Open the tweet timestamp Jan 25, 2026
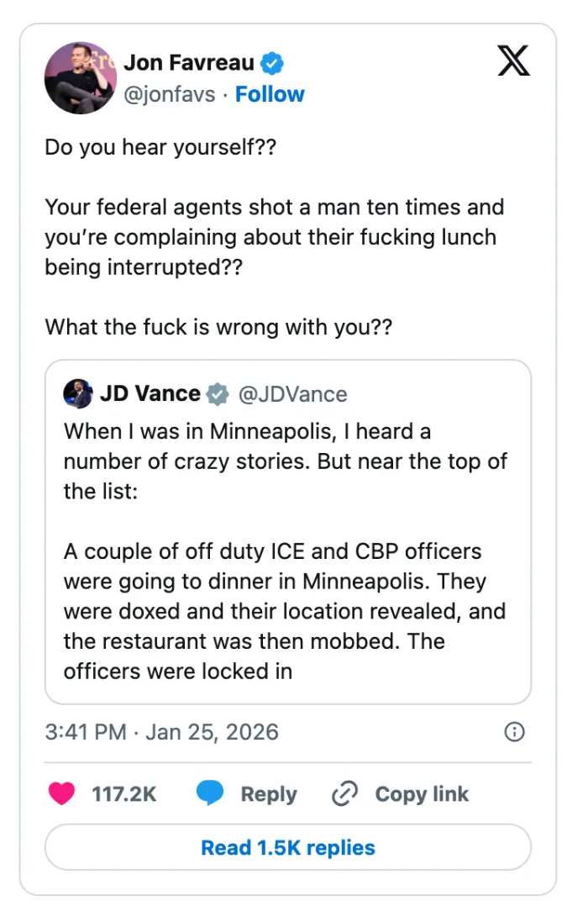The height and width of the screenshot is (906, 588). tap(160, 732)
